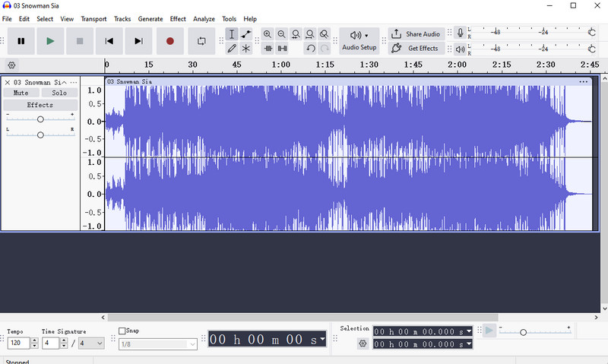Image resolution: width=608 pixels, height=364 pixels.
Task: Open the Analyze menu
Action: (204, 18)
